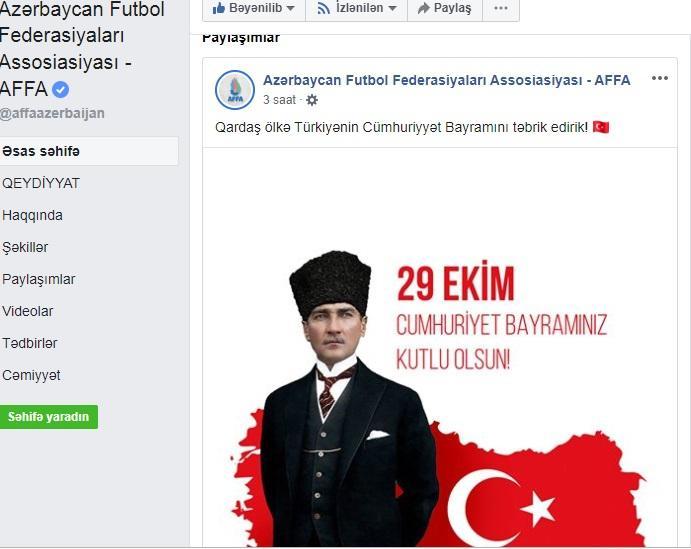Open the QEYDİYYAT sidebar item
Image resolution: width=691 pixels, height=549 pixels.
41,183
